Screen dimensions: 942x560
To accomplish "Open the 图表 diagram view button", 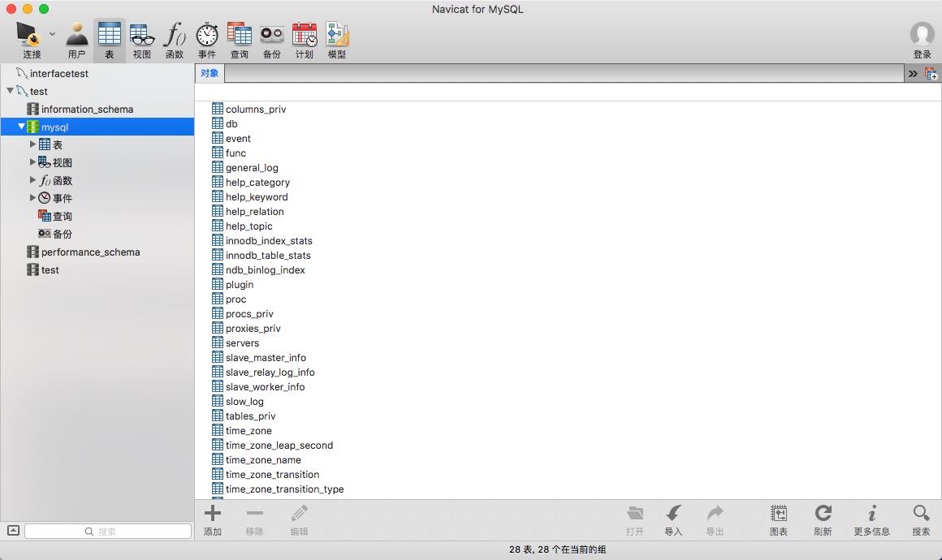I will [779, 519].
